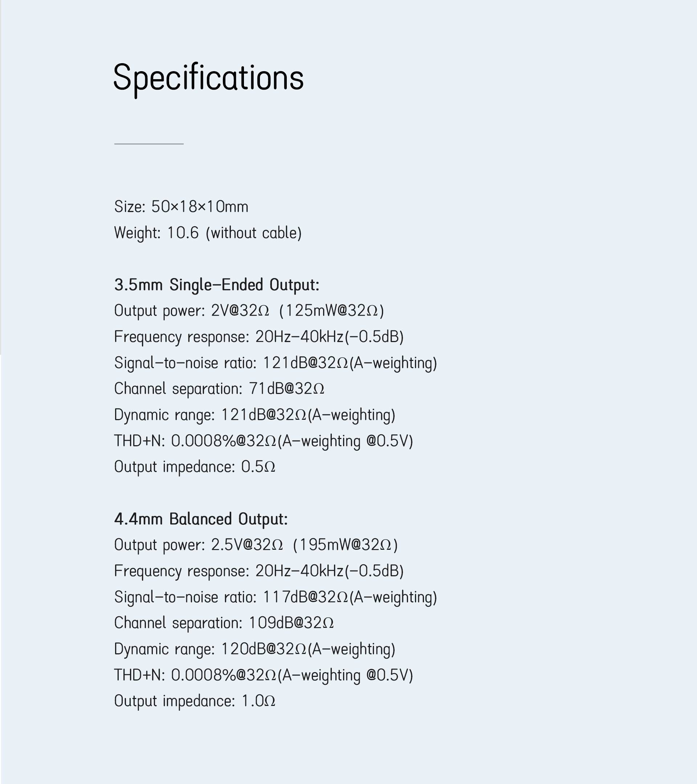Click Signal-to-noise ratio 121dB line

(x=276, y=363)
